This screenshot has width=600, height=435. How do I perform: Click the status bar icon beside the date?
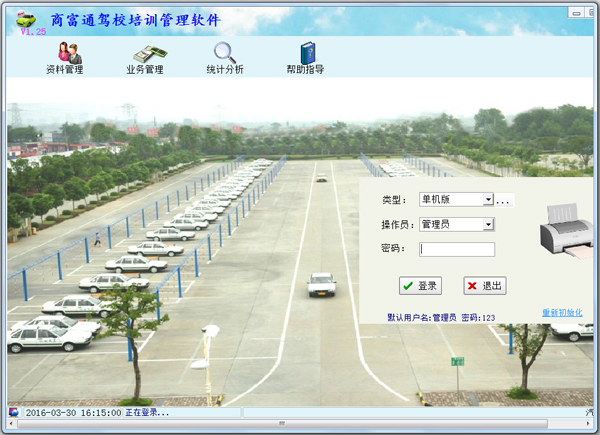(14, 412)
